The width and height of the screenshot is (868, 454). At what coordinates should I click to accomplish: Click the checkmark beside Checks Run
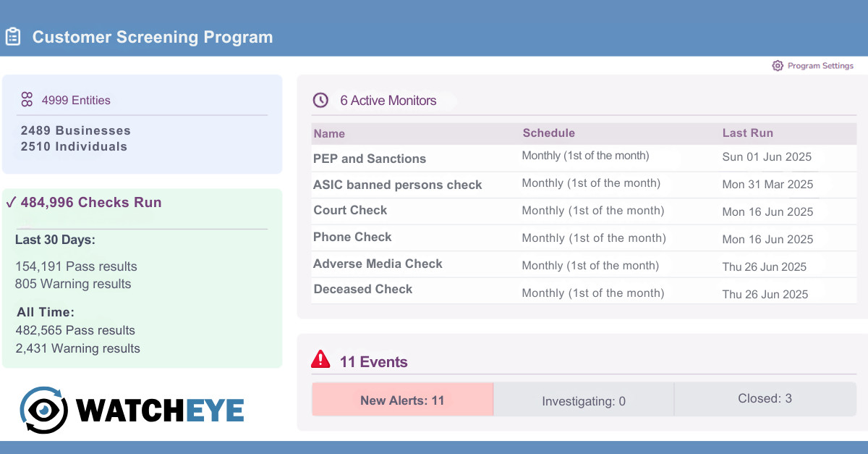tap(11, 203)
